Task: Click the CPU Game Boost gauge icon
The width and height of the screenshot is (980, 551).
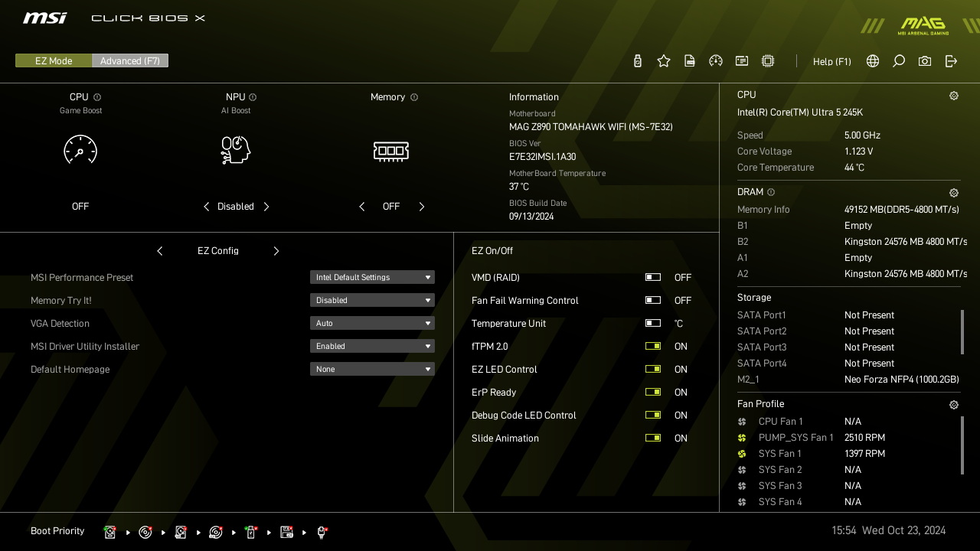Action: click(x=80, y=150)
